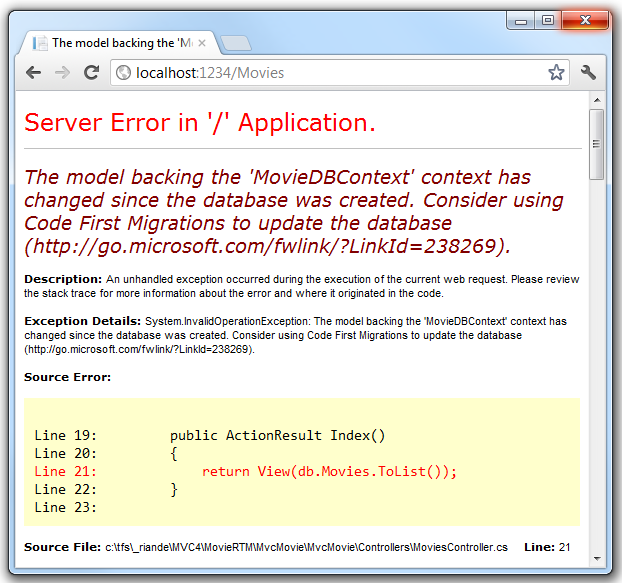Screen dimensions: 622x583
Task: Click the scroll down arrow
Action: pyautogui.click(x=597, y=559)
